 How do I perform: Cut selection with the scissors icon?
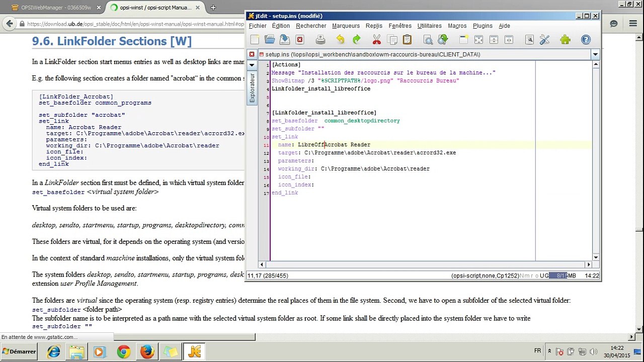tap(376, 40)
